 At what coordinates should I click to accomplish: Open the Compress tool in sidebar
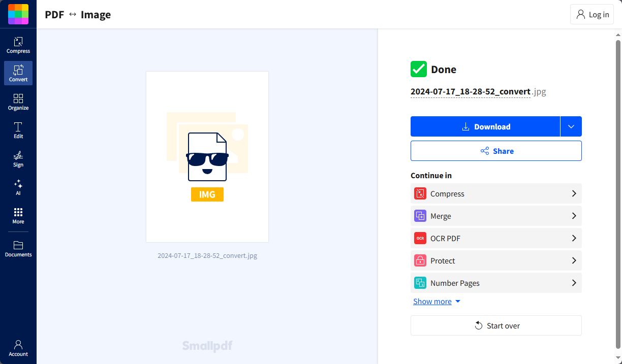(x=18, y=45)
